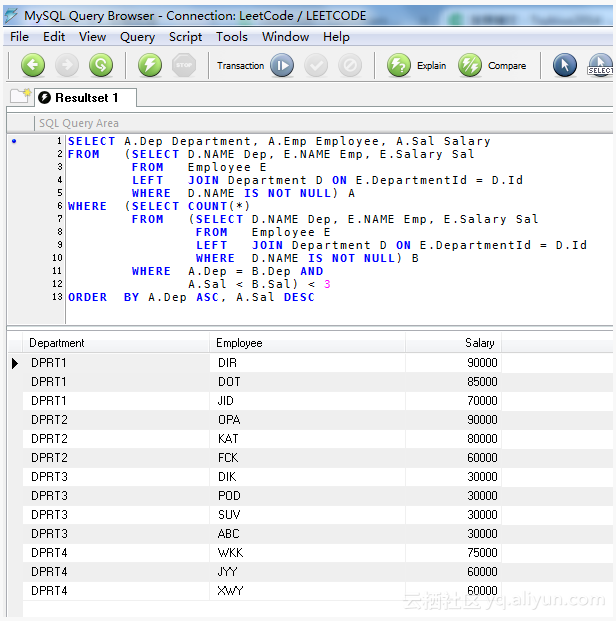Viewport: 616px width, 621px height.
Task: Select the employee cell POD
Action: point(307,496)
